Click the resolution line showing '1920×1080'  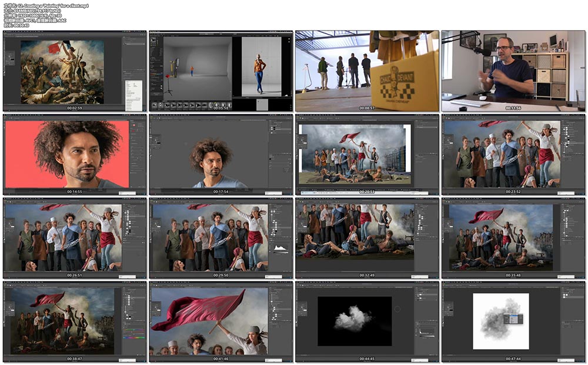tap(33, 16)
